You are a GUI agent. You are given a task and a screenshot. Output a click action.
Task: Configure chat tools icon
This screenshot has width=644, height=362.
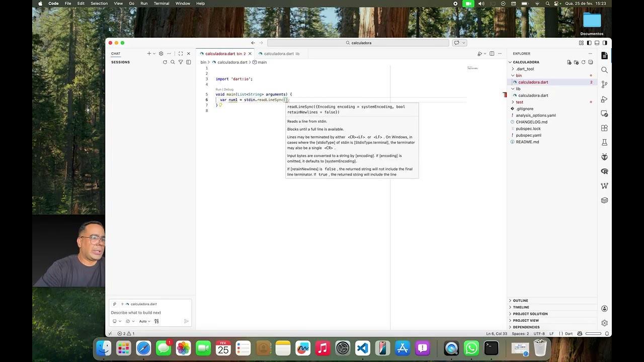click(156, 321)
